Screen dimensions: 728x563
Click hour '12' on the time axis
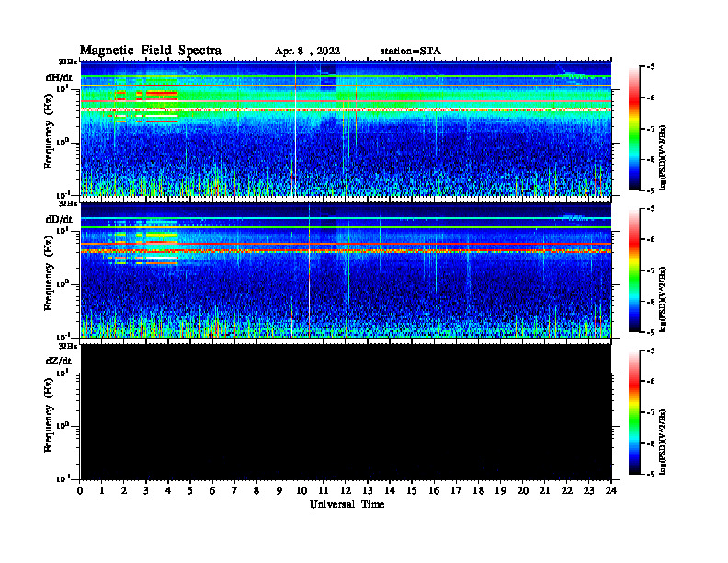346,491
